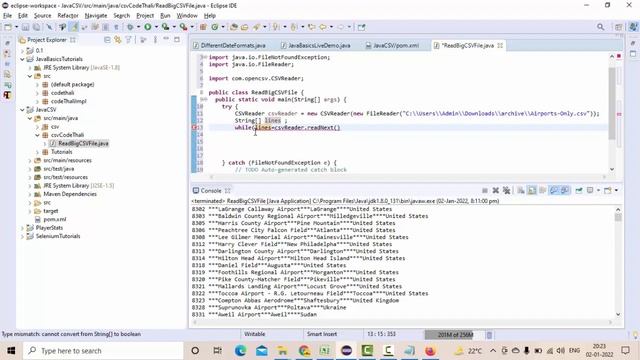Click Collapse All in Project Explorer
The height and width of the screenshot is (360, 640).
tap(107, 40)
